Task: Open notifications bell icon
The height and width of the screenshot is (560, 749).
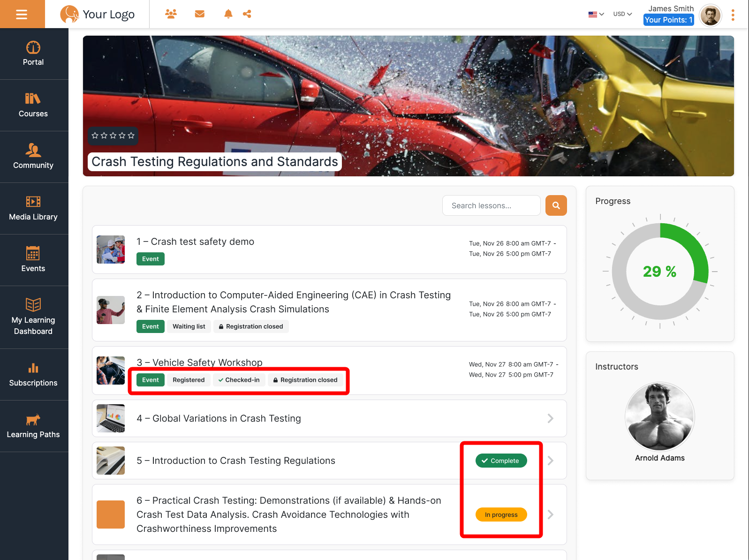Action: (228, 14)
